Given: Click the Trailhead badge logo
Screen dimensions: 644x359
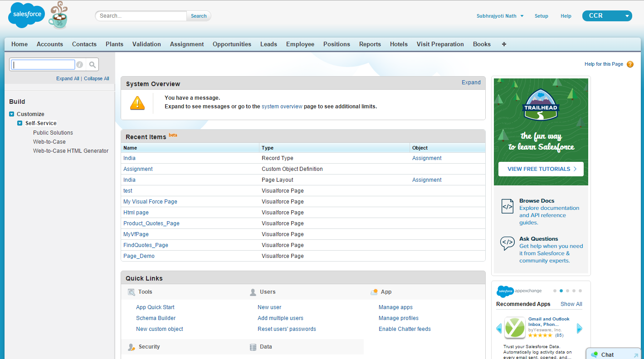Looking at the screenshot, I should click(x=541, y=105).
